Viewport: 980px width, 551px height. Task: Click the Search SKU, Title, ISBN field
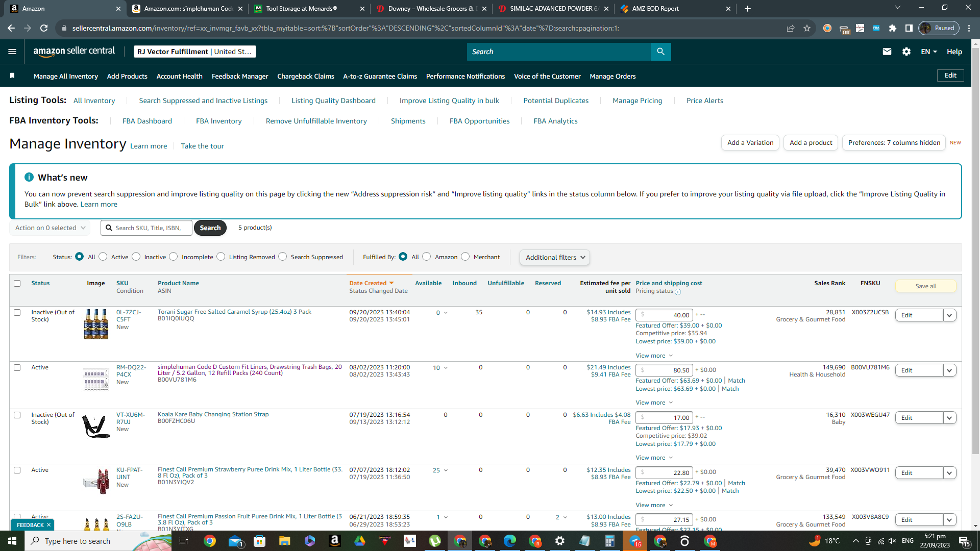click(146, 228)
